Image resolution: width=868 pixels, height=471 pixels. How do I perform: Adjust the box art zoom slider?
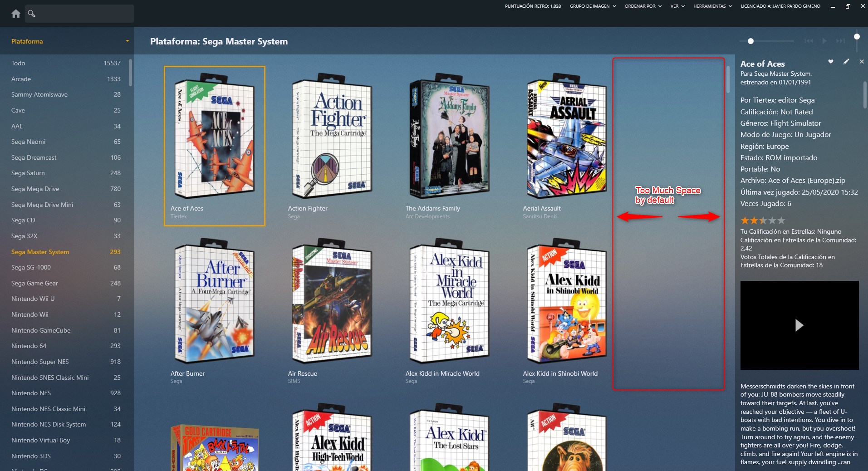[x=751, y=41]
